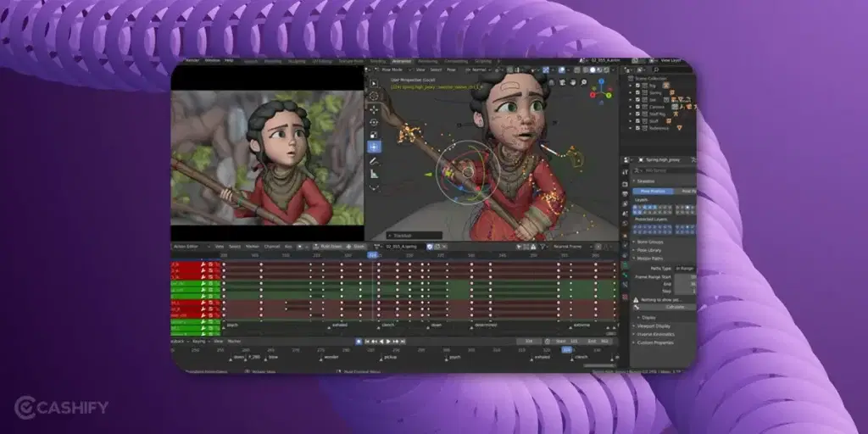Select the Scale tool in viewport toolbar
868x434 pixels.
tap(374, 135)
